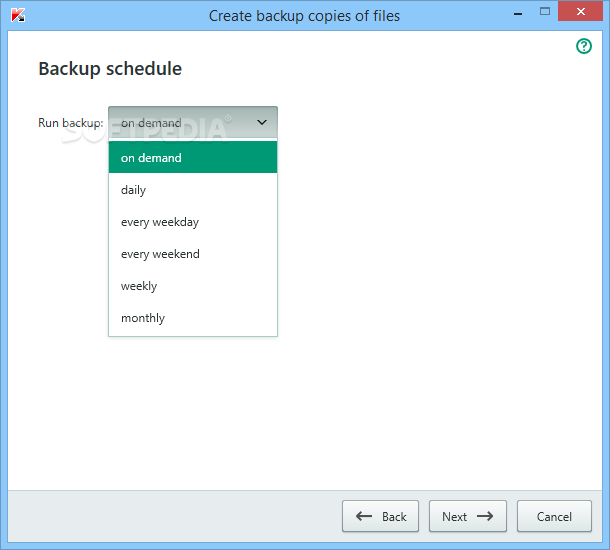Click the 'Run backup:' label
The height and width of the screenshot is (550, 610).
[x=71, y=123]
